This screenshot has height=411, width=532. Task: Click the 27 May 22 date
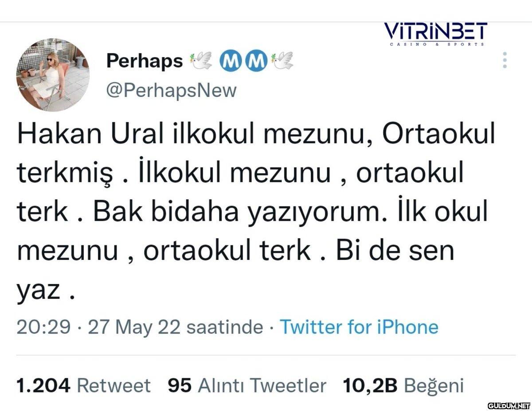(x=134, y=327)
